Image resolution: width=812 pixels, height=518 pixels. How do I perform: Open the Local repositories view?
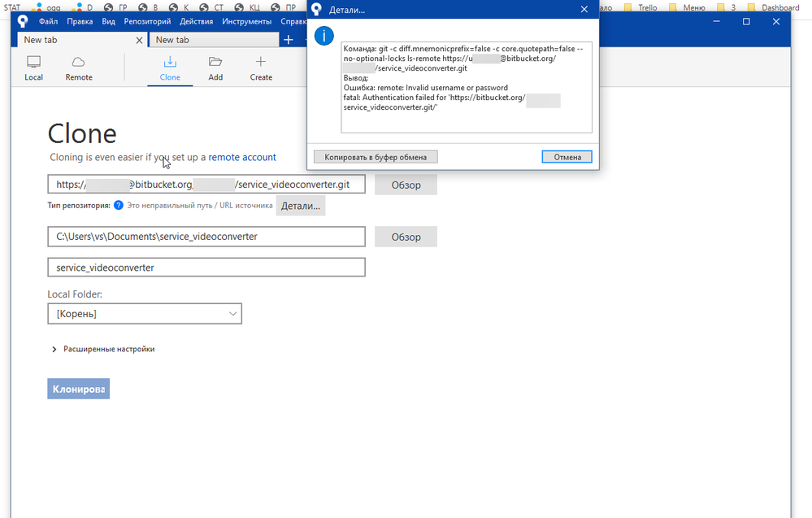(x=33, y=68)
